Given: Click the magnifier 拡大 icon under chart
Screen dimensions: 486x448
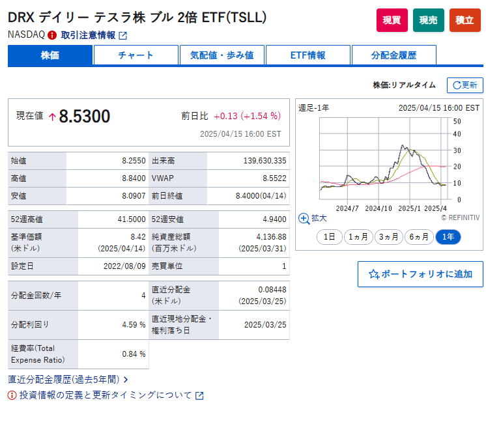Looking at the screenshot, I should tap(304, 218).
